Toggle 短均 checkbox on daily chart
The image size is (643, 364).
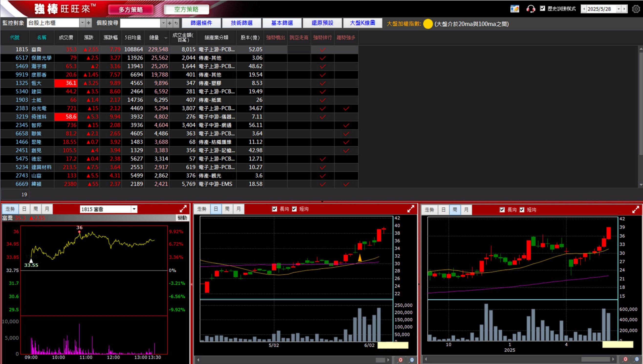pos(294,209)
